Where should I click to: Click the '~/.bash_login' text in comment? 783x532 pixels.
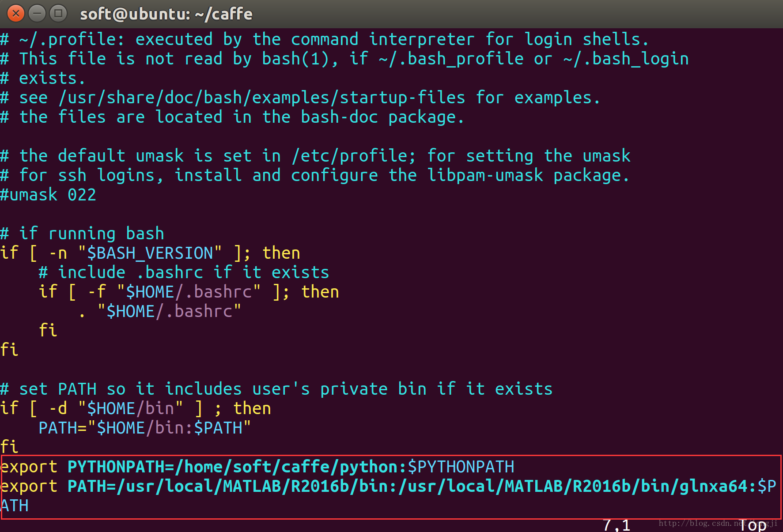pyautogui.click(x=626, y=59)
